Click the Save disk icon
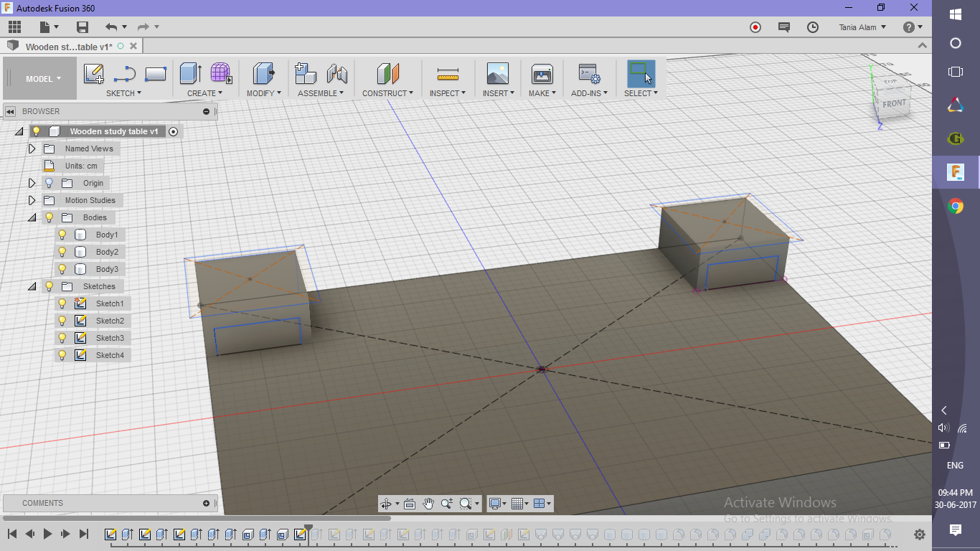980x551 pixels. tap(83, 27)
